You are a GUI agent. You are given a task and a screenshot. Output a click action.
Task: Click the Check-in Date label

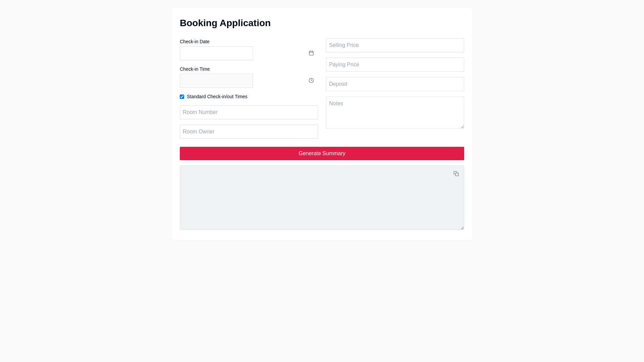click(x=195, y=42)
